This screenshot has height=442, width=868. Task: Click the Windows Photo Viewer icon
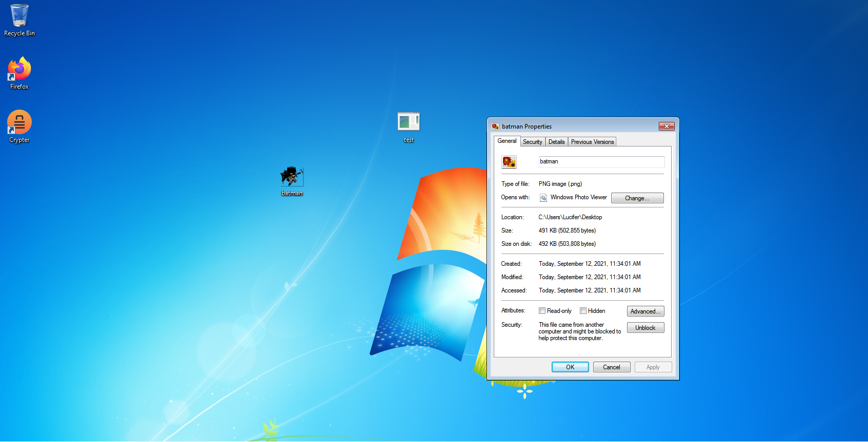click(543, 198)
